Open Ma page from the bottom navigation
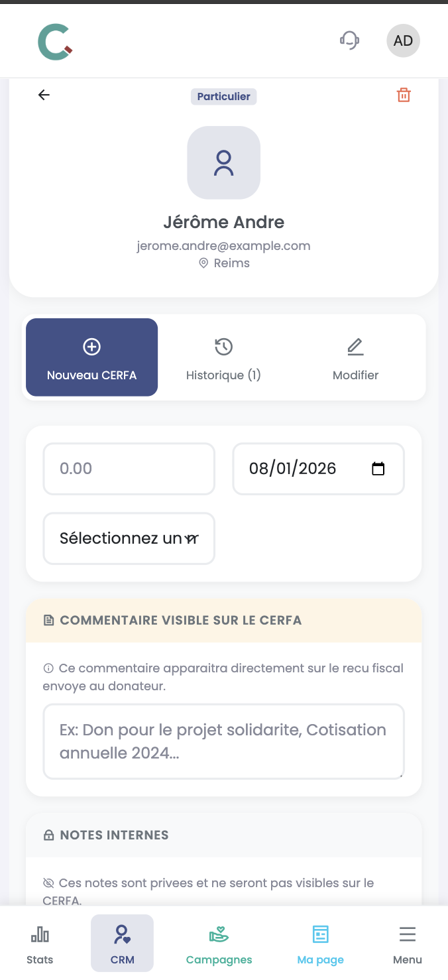 pos(320,943)
